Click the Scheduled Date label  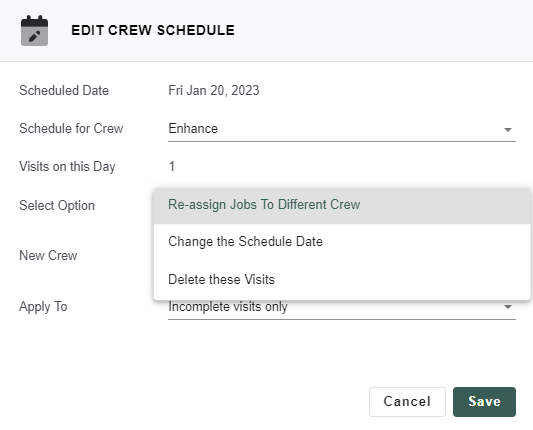pyautogui.click(x=64, y=91)
